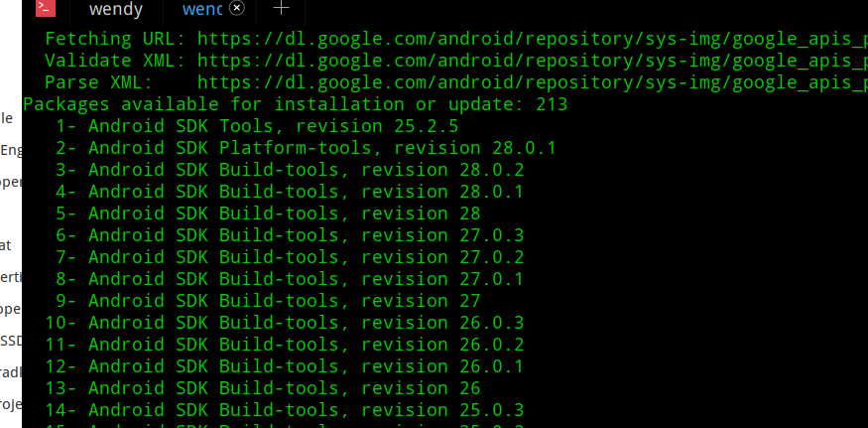
Task: Switch to the first 'wendy' tab
Action: [x=116, y=9]
